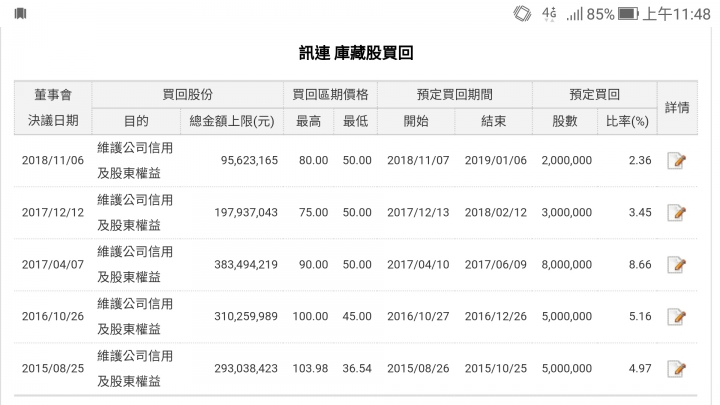Select the highest price 75.00
Screen dimensions: 720x405
point(314,213)
